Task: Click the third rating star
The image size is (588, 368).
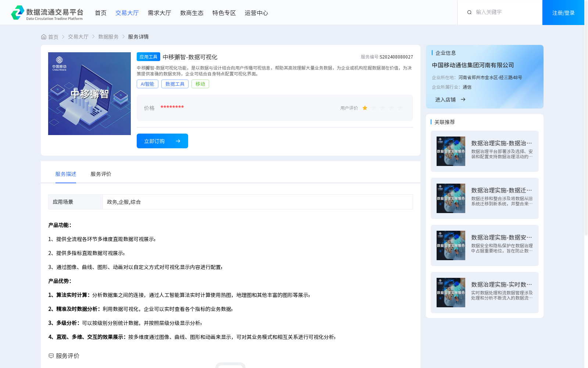Action: (x=383, y=108)
